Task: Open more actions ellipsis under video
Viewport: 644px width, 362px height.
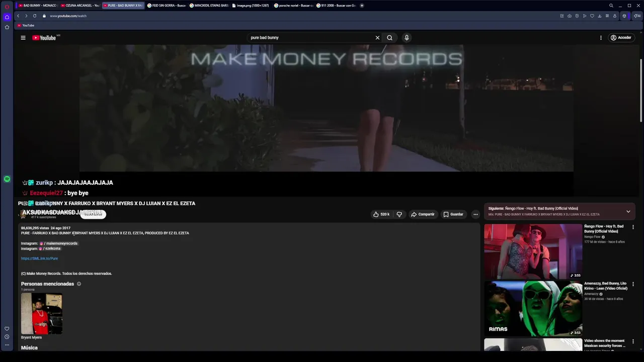Action: pyautogui.click(x=475, y=214)
